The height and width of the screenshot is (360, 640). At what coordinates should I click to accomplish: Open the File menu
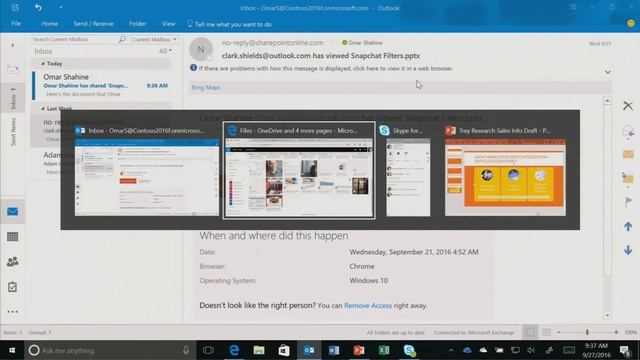16,24
